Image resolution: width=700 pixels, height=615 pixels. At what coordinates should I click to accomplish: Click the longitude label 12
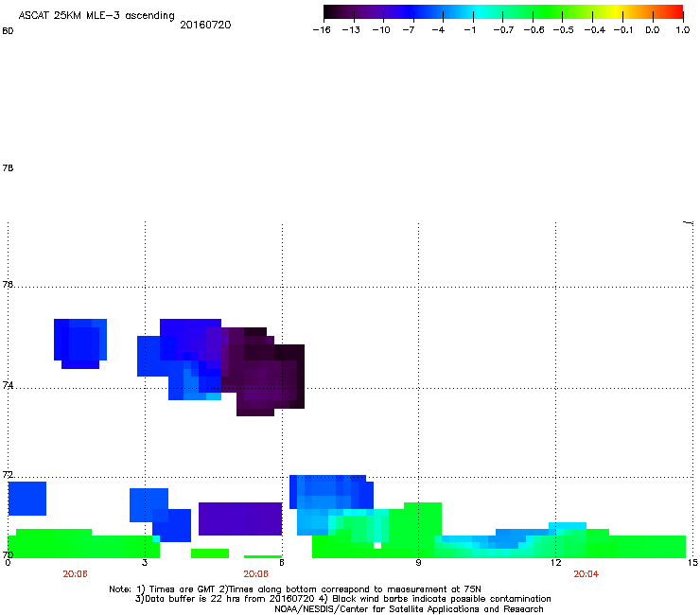pos(555,562)
